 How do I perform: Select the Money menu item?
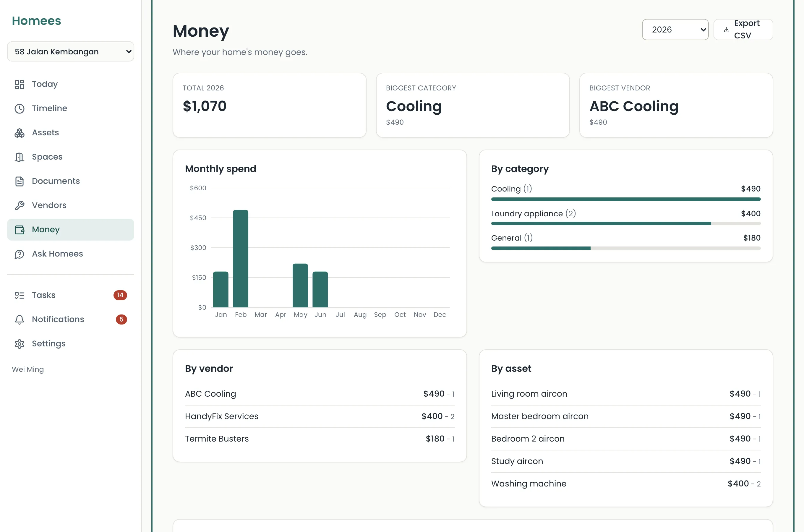tap(71, 230)
